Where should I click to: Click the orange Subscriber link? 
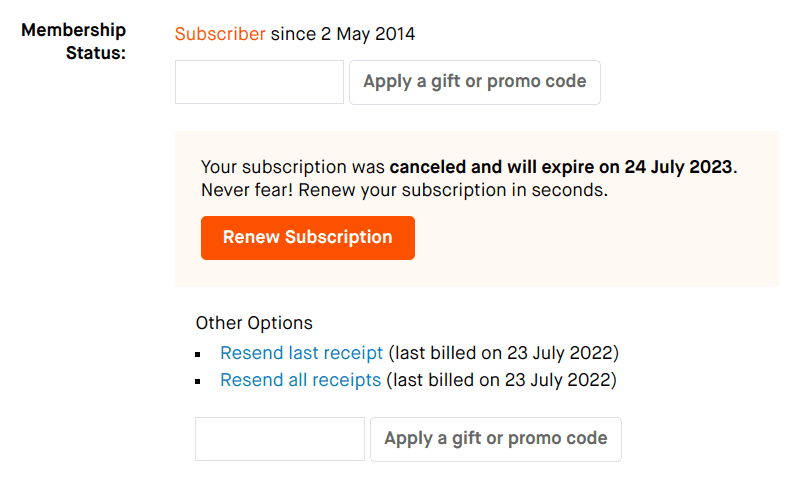click(220, 34)
